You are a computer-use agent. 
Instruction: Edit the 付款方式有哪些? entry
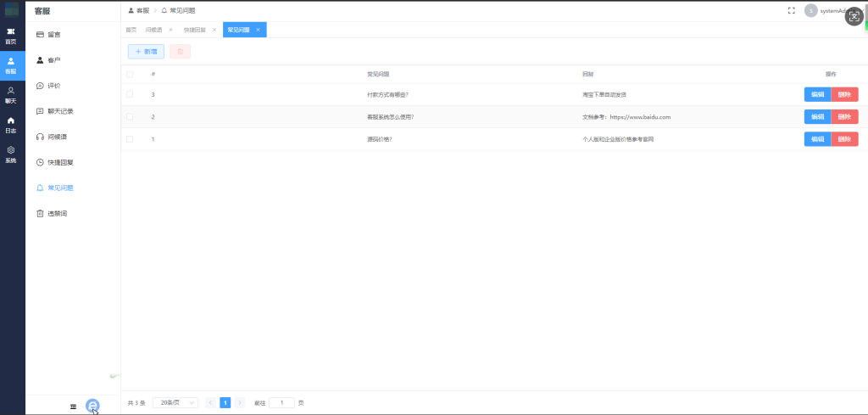(x=818, y=94)
